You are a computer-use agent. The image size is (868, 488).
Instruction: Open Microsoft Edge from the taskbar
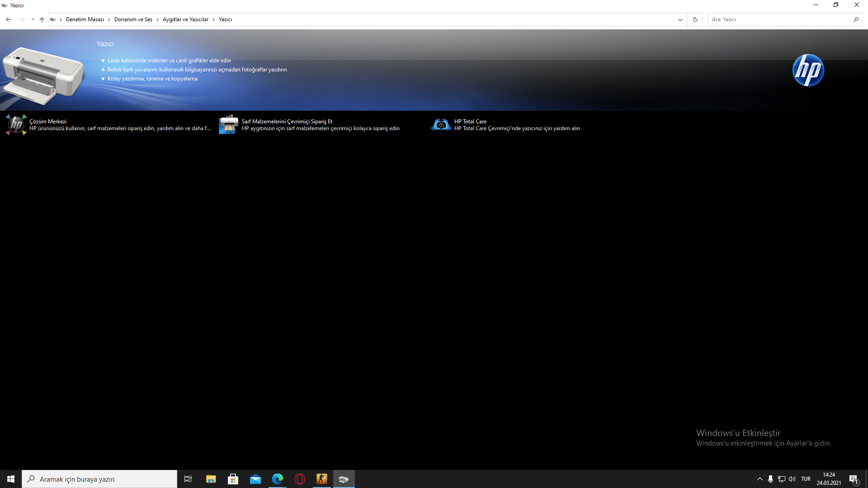point(277,479)
